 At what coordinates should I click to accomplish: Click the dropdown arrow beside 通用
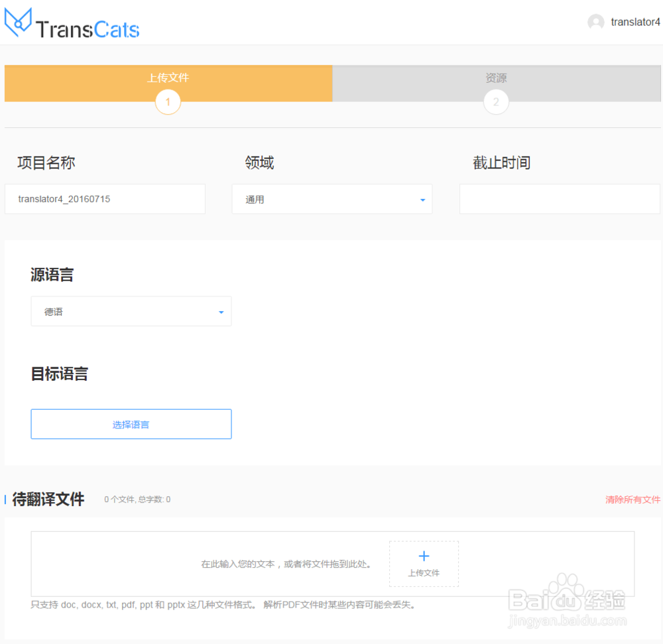[422, 199]
